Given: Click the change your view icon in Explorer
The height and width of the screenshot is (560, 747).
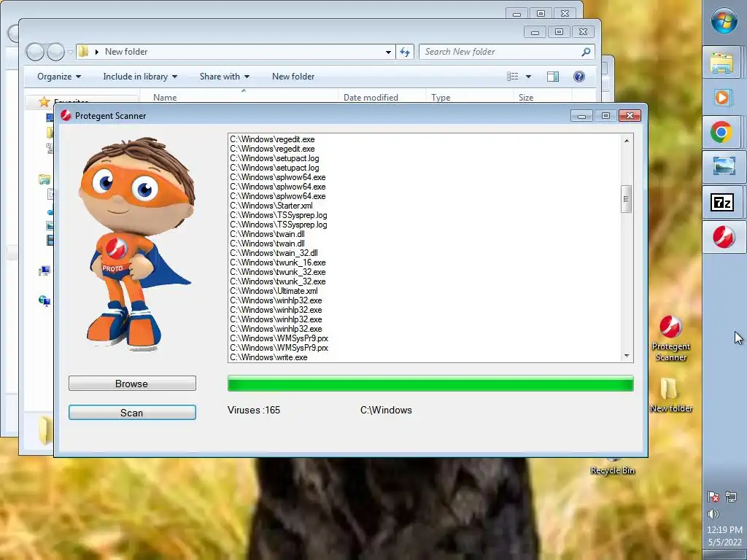Looking at the screenshot, I should tap(513, 77).
